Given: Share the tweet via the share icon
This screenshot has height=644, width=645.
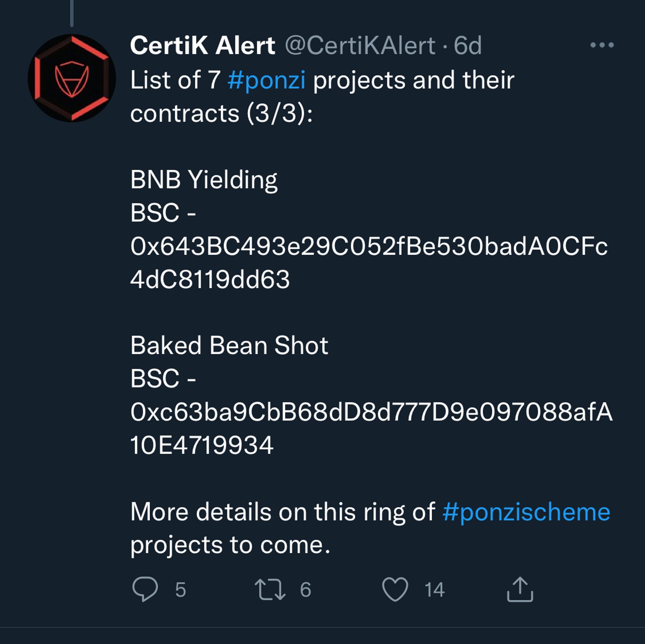Looking at the screenshot, I should [x=520, y=589].
